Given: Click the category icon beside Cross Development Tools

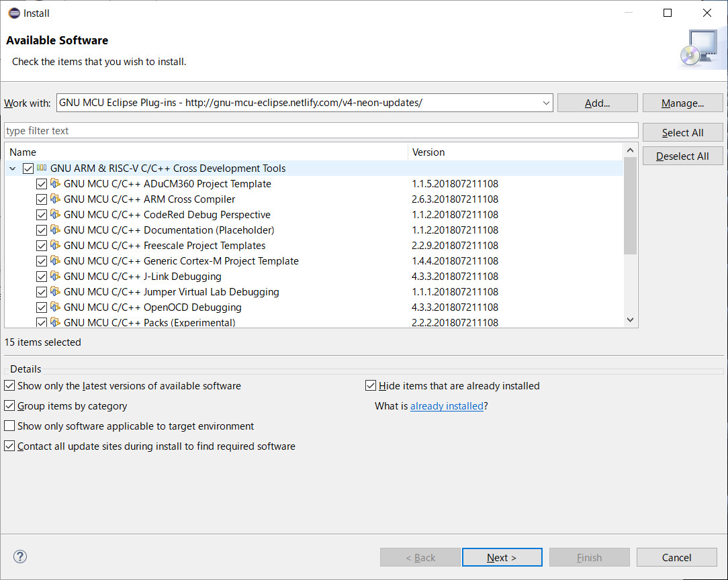Looking at the screenshot, I should (43, 168).
